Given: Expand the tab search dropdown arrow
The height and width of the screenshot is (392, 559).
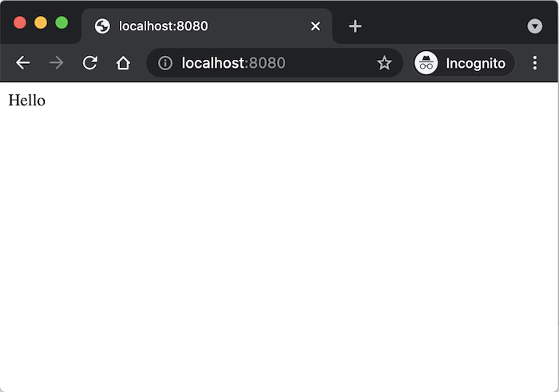Looking at the screenshot, I should (x=535, y=26).
